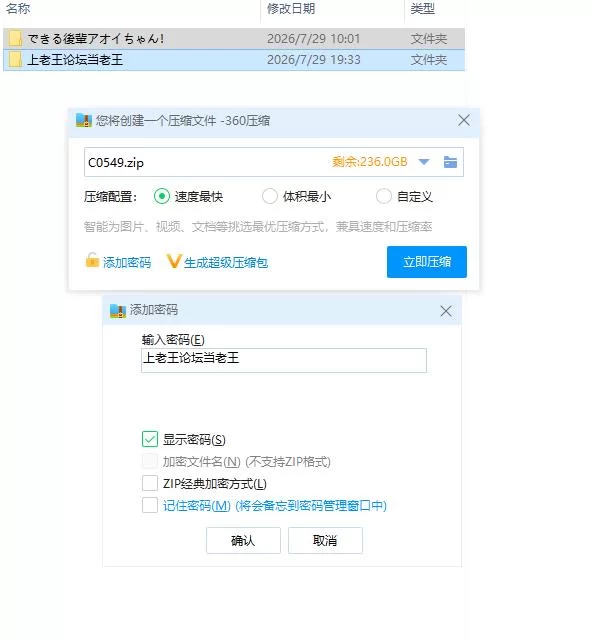Cancel with the 取消 button
The width and height of the screenshot is (593, 639).
(325, 541)
